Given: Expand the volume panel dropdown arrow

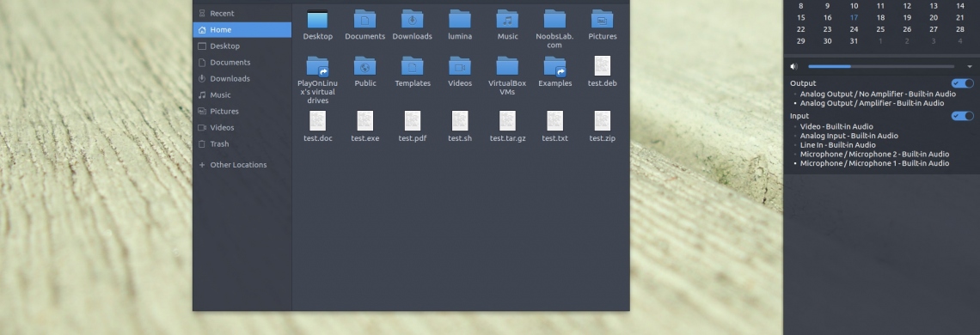Looking at the screenshot, I should click(970, 66).
